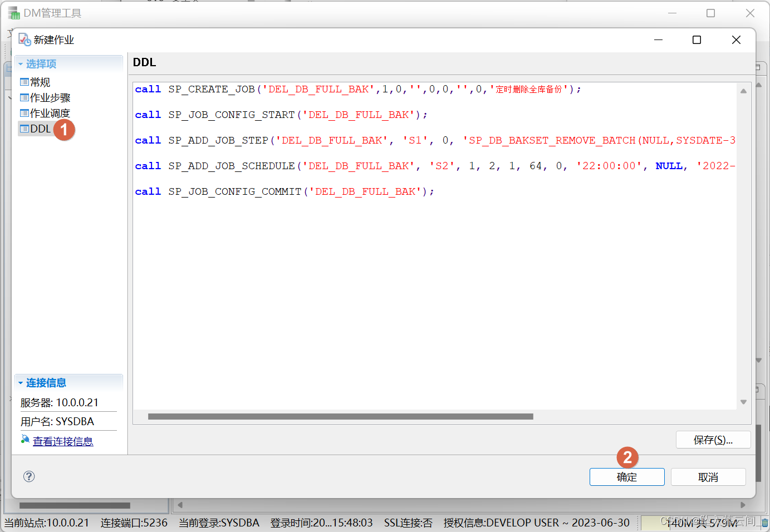Viewport: 770px width, 532px height.
Task: Select the 常规 page in options list
Action: pyautogui.click(x=40, y=82)
